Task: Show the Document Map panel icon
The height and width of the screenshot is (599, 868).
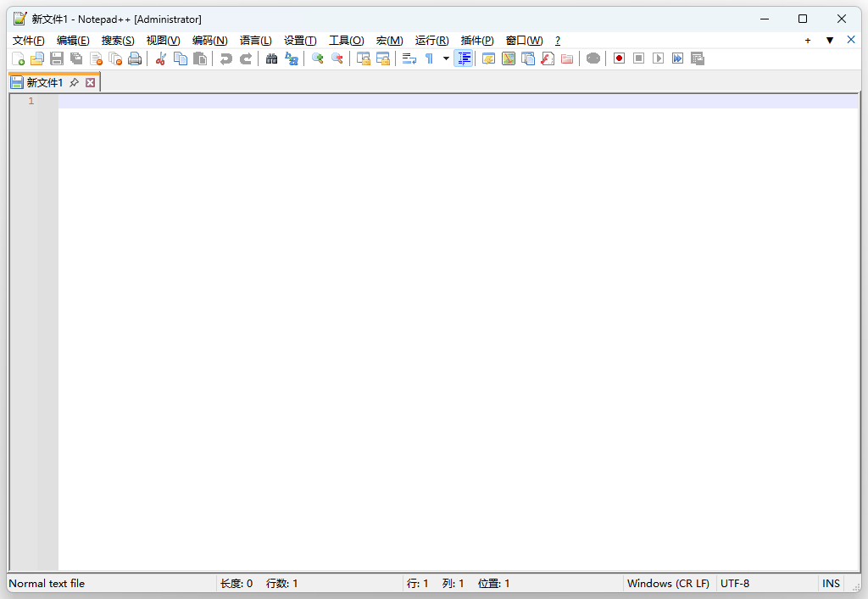Action: tap(509, 58)
